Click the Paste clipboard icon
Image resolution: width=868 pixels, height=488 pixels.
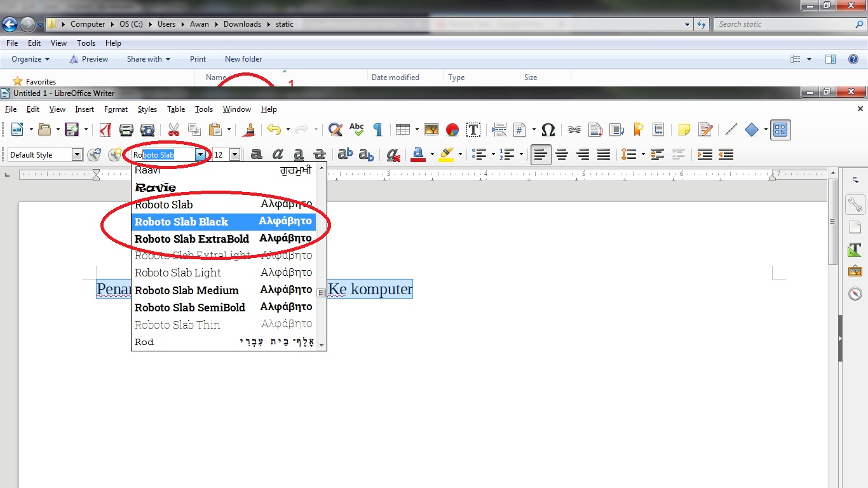click(x=215, y=130)
